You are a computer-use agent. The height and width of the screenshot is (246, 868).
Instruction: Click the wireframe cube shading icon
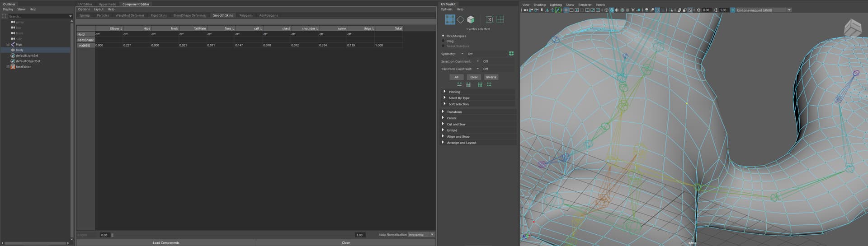pos(606,10)
